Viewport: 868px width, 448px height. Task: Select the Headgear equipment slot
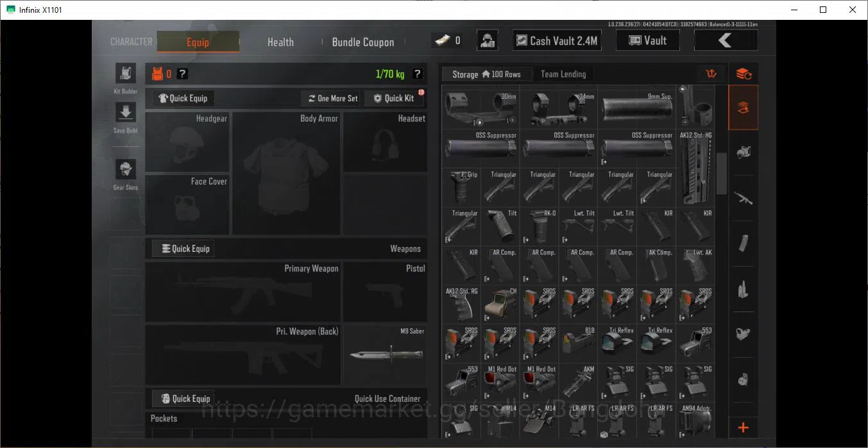187,142
